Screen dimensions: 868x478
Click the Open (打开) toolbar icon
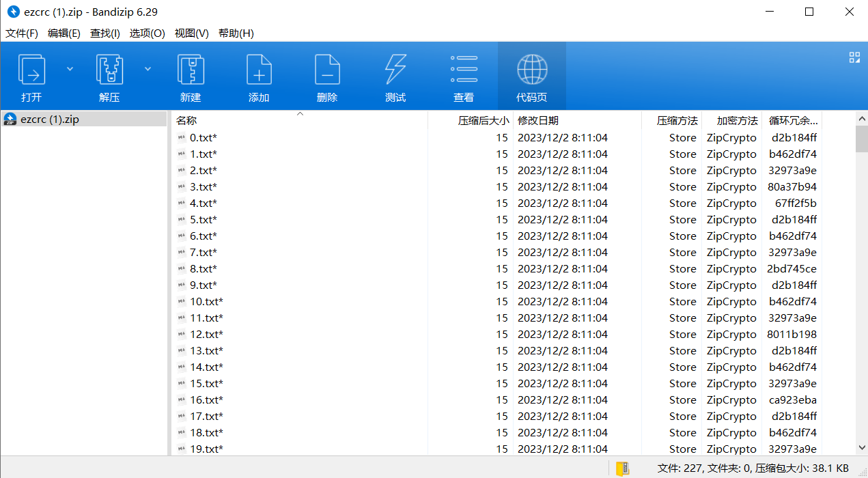click(31, 69)
